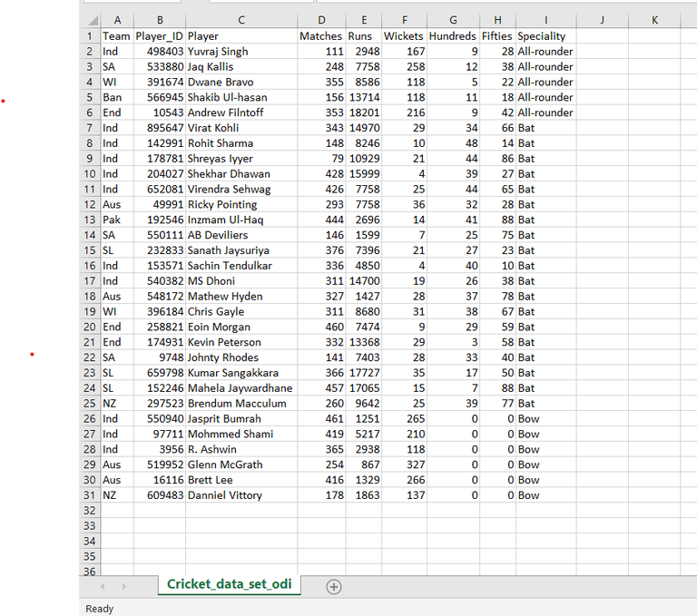Select the Yuvraj Singh cell
697x616 pixels.
click(241, 52)
